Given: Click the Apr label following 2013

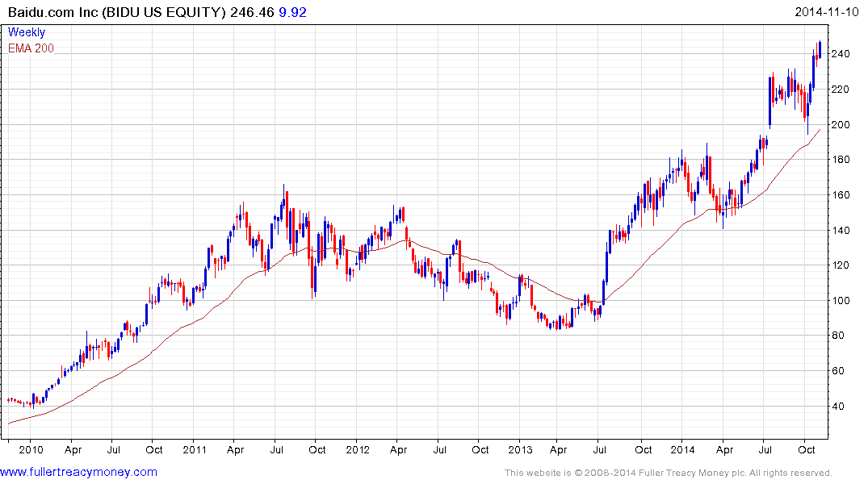Looking at the screenshot, I should tap(558, 450).
